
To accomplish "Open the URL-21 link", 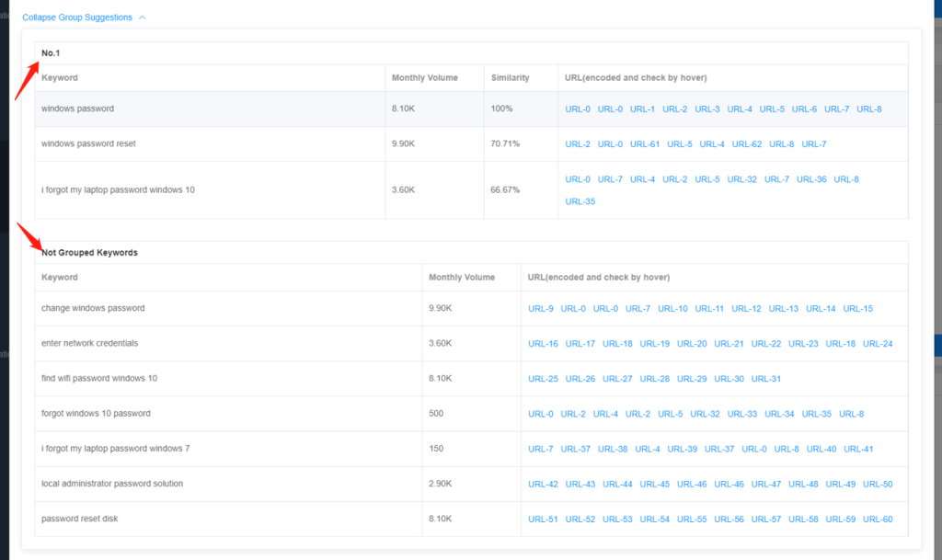I will point(729,344).
